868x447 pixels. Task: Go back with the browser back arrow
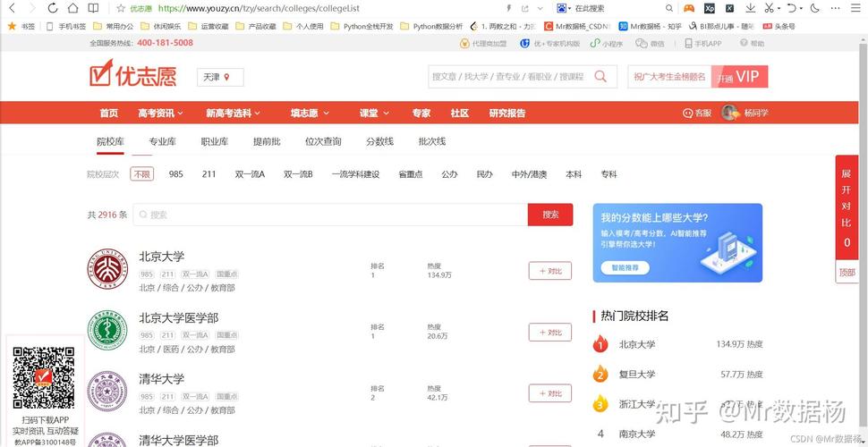13,8
